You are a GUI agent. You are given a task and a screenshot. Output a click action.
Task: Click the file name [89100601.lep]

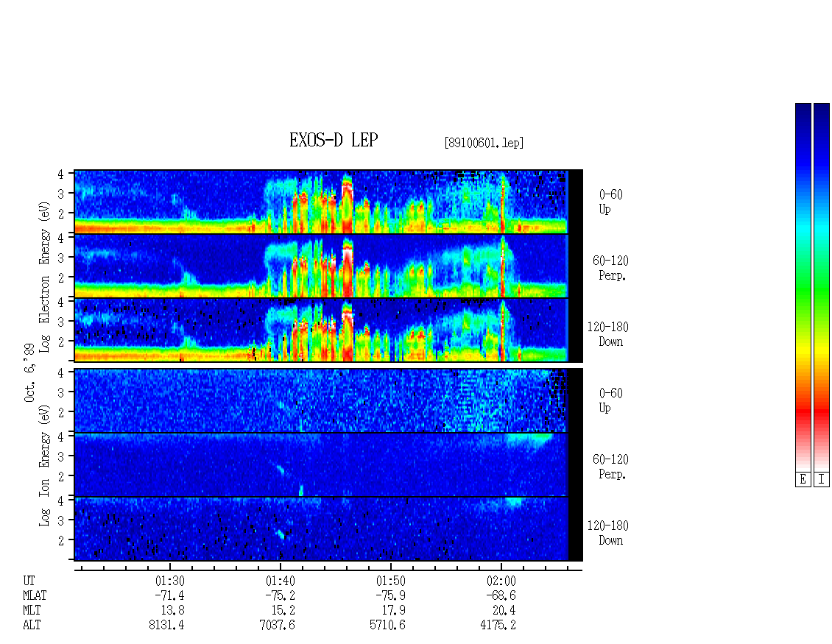(484, 143)
